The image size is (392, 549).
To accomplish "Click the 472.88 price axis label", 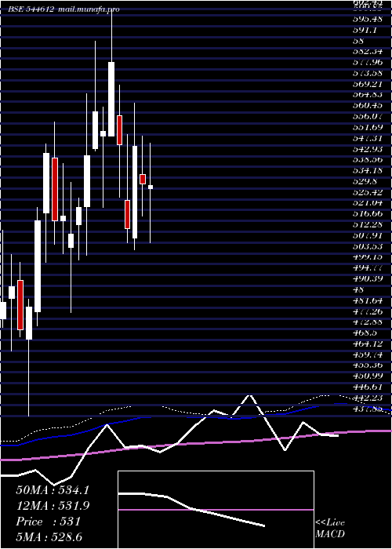I will coord(367,322).
